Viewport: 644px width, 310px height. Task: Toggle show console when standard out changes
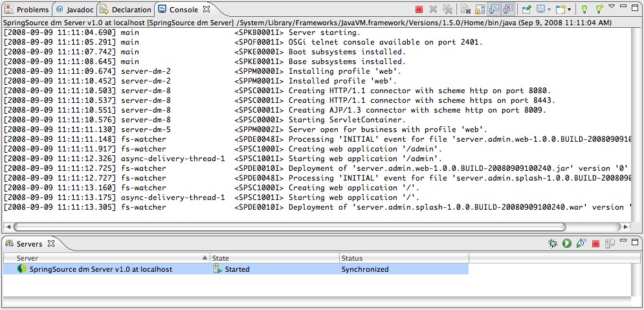tap(494, 9)
